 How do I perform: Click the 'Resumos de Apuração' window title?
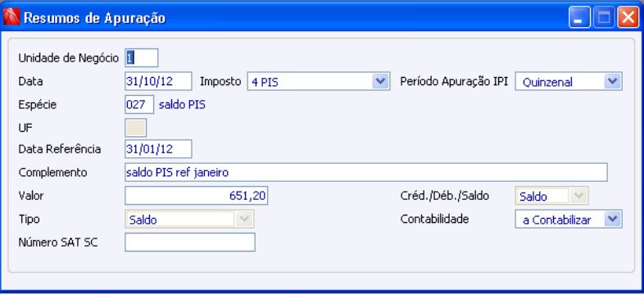click(95, 18)
